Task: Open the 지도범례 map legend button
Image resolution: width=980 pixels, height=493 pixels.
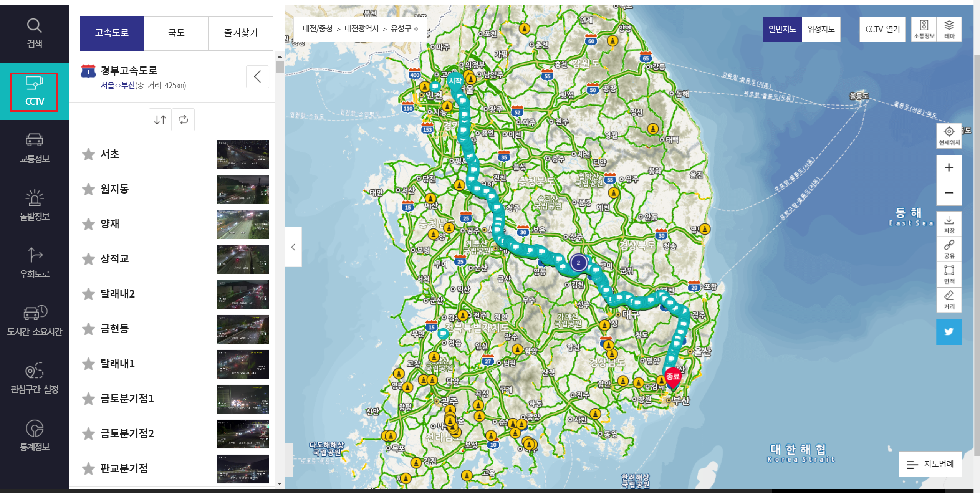Action: (x=930, y=464)
